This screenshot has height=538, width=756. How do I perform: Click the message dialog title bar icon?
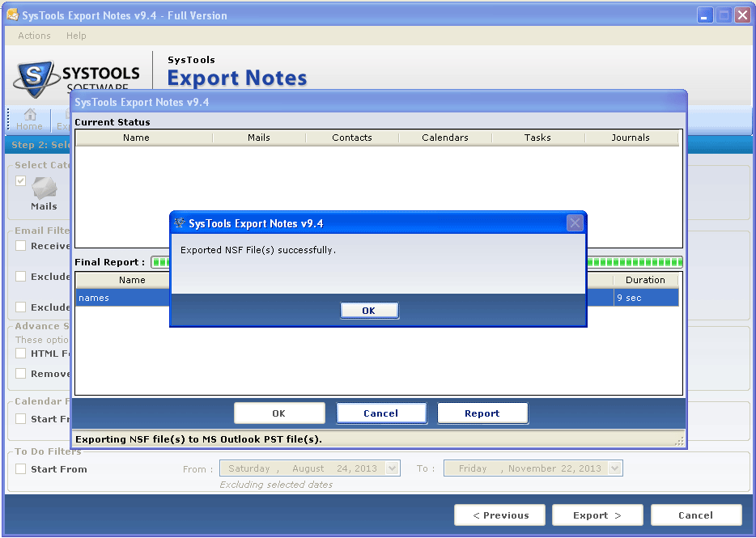tap(180, 223)
